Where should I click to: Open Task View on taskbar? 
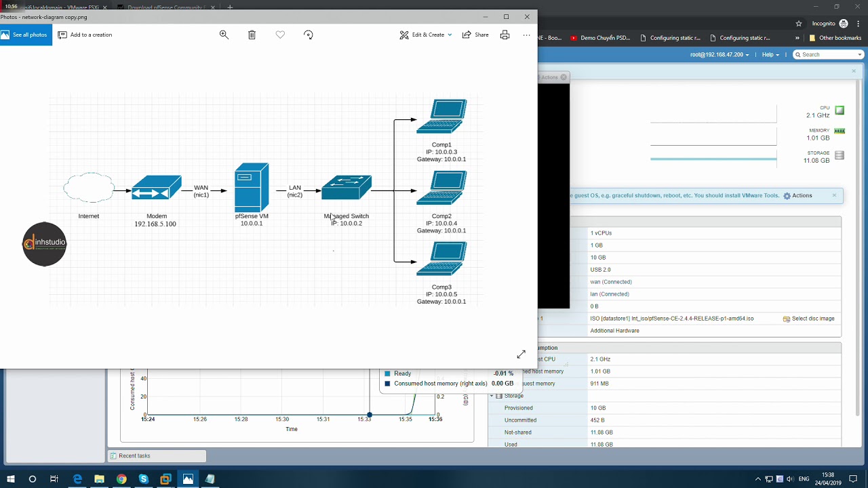(x=54, y=479)
